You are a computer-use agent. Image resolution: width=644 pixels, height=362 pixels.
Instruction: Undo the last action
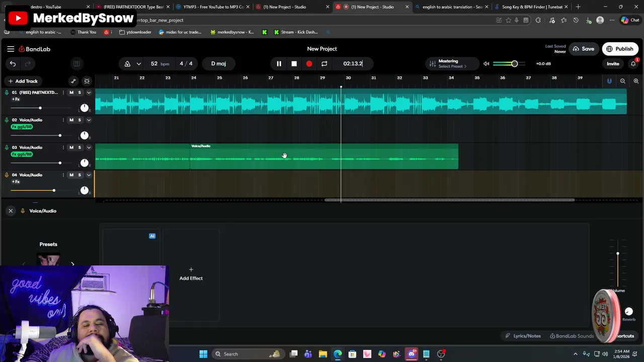click(x=13, y=63)
